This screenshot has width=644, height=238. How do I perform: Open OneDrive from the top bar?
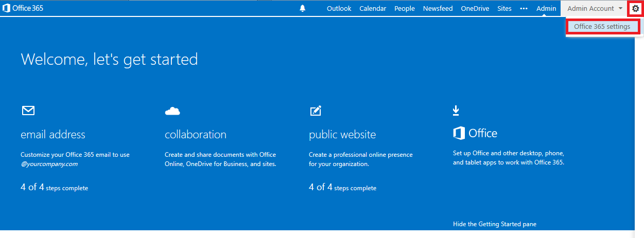[x=475, y=8]
